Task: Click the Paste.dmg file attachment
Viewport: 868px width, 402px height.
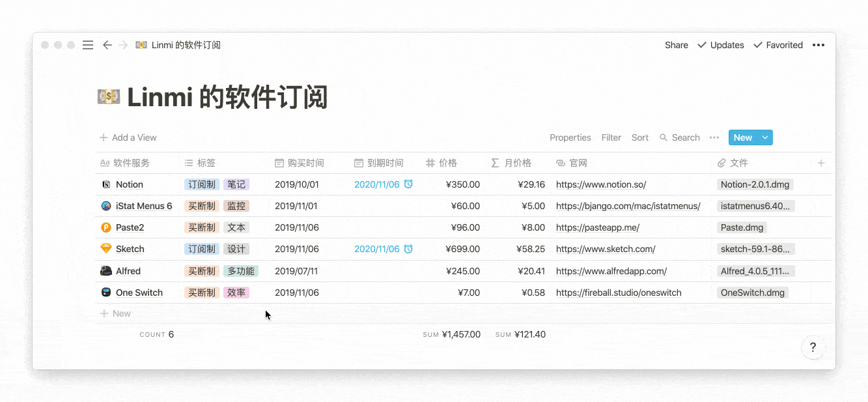Action: tap(742, 227)
